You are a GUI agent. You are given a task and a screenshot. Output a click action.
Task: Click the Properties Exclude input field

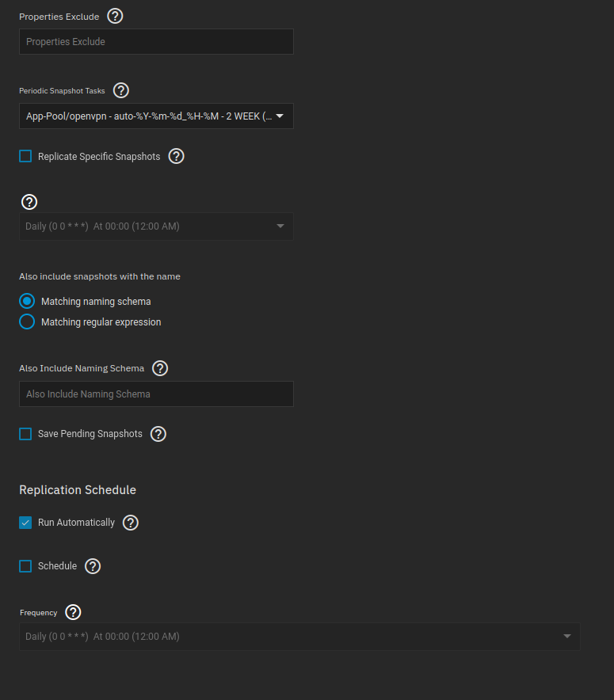coord(156,42)
